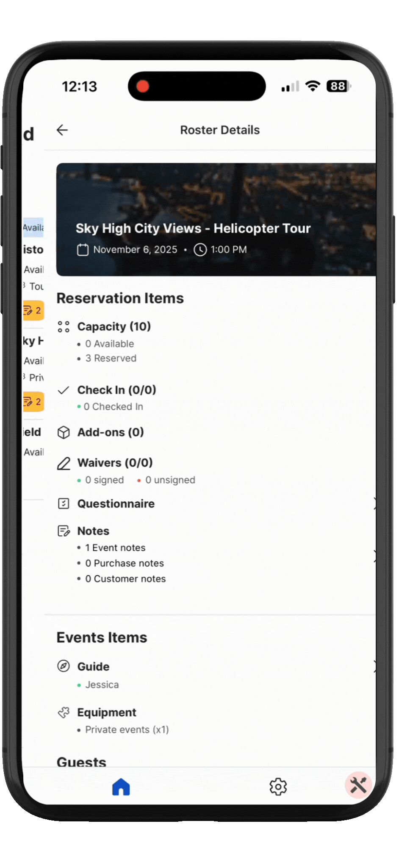This screenshot has width=399, height=868.
Task: Tap the back arrow in Roster Details
Action: 62,130
